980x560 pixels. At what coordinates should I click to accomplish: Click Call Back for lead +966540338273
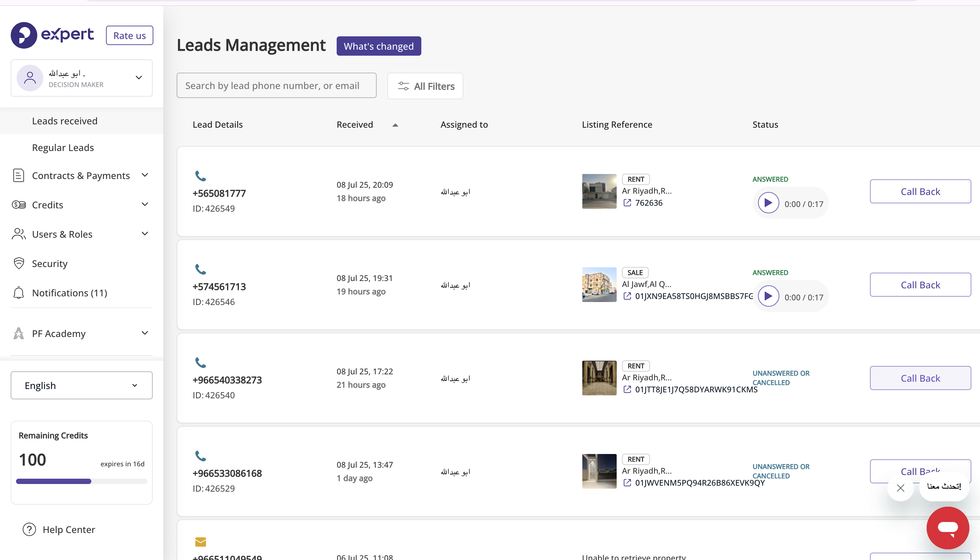(920, 378)
